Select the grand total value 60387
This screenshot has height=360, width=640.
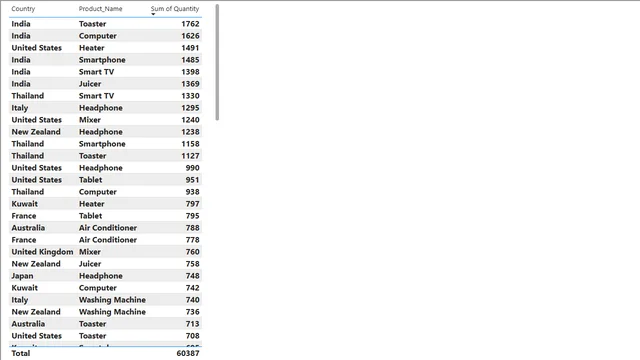(x=188, y=353)
